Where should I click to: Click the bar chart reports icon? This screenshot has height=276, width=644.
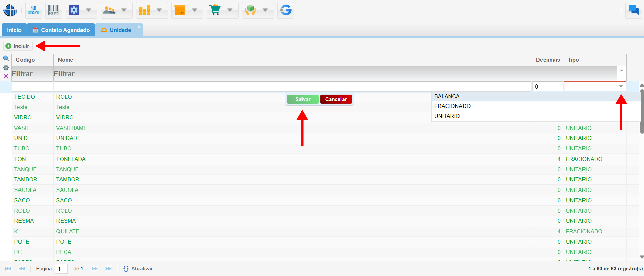145,10
